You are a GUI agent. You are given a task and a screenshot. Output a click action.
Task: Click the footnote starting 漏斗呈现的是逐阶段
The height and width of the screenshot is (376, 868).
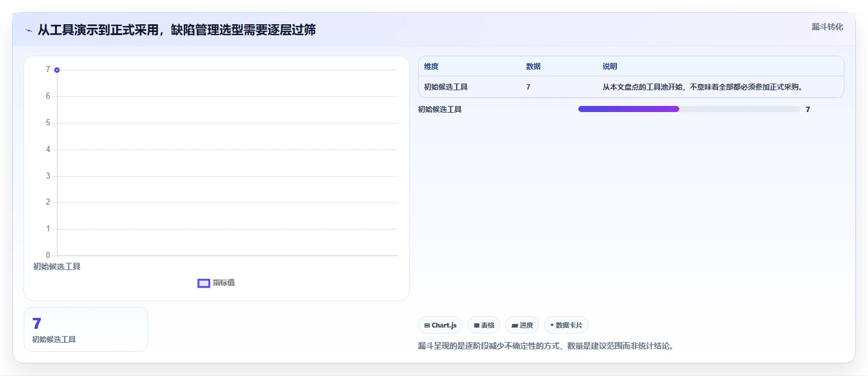(546, 346)
